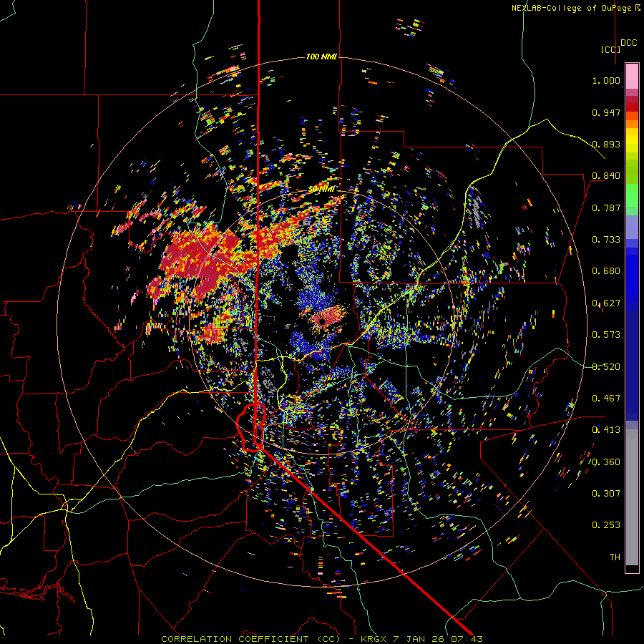Click the 0.947 legend value
This screenshot has width=644, height=644.
click(x=606, y=112)
